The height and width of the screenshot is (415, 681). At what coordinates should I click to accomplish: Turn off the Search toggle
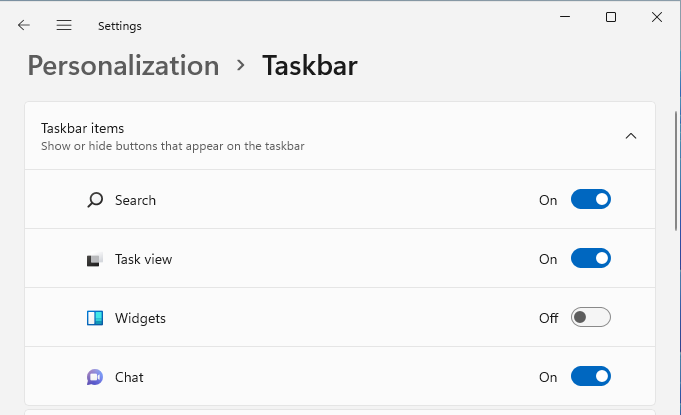591,199
